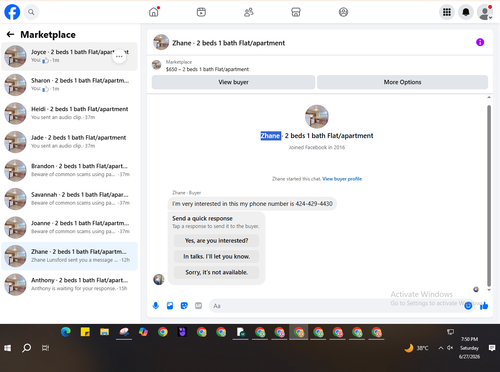Open the Video (Watch) icon in top nav
The width and height of the screenshot is (500, 372).
click(x=201, y=12)
